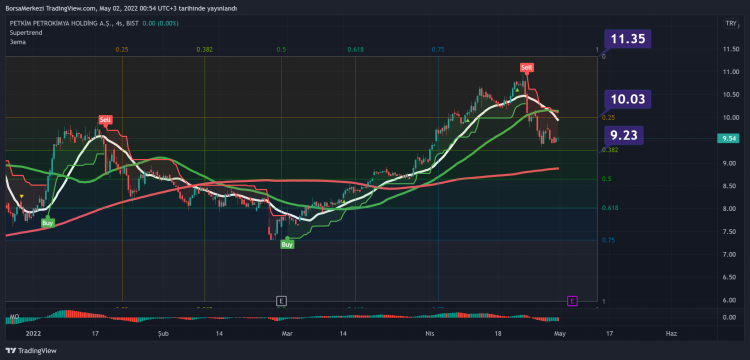Viewport: 750px width, 360px height.
Task: Click the green up-triangle marker near peak
Action: [x=517, y=89]
